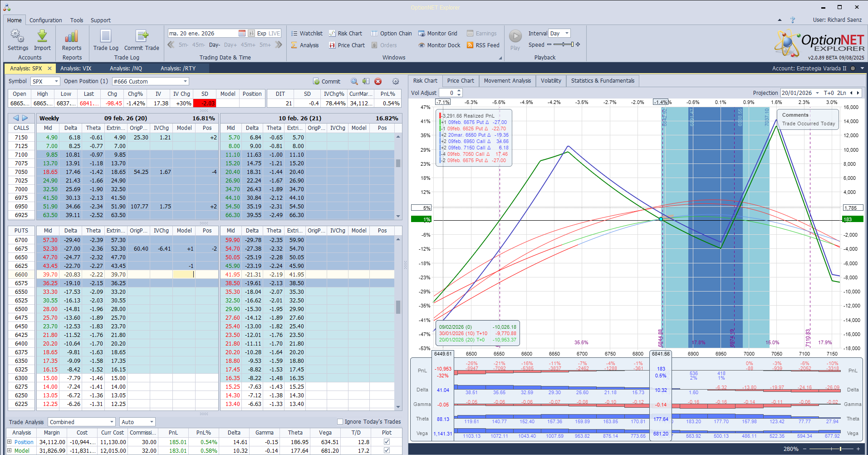Click the account status circle indicator
Viewport: 868px width, 455px height.
853,69
